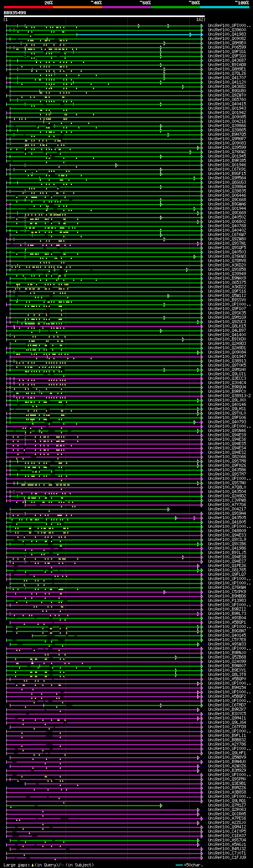The width and height of the screenshot is (253, 868).
Task: Open the UniRef100_Q7DLZ6 hit label
Action: tap(227, 74)
